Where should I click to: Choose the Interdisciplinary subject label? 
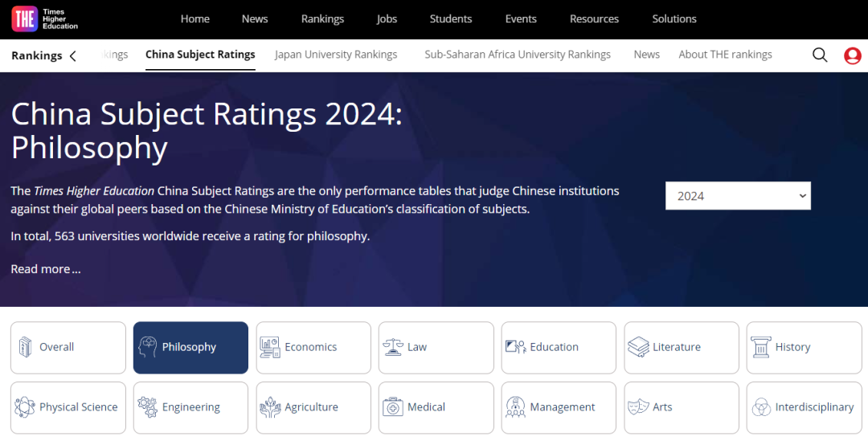[814, 406]
